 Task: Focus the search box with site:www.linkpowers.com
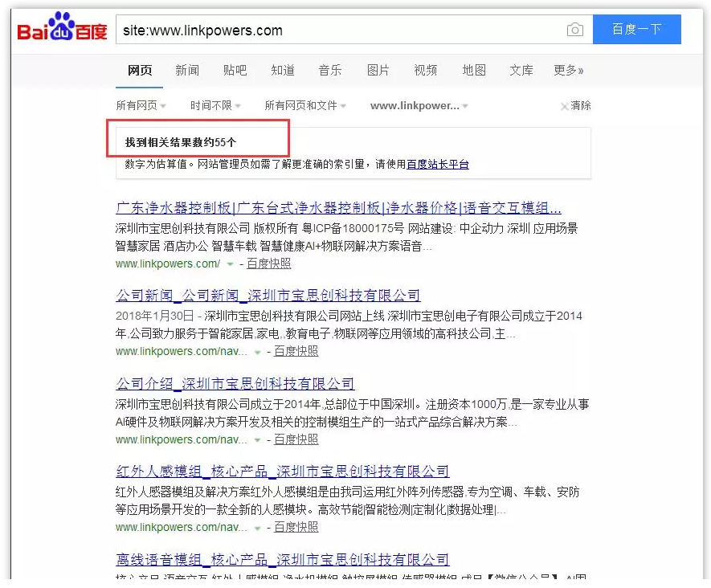(x=354, y=30)
